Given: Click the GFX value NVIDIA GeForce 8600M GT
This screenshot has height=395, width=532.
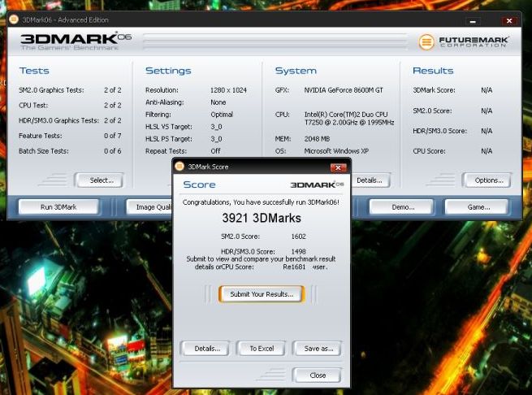Looking at the screenshot, I should coord(344,90).
